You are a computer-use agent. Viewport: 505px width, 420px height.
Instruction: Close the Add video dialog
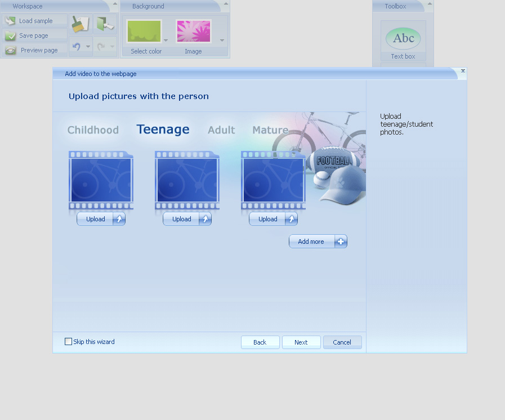click(463, 70)
